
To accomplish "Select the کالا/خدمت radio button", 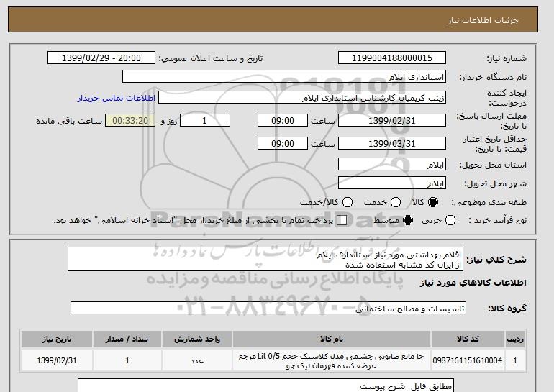I will click(348, 202).
